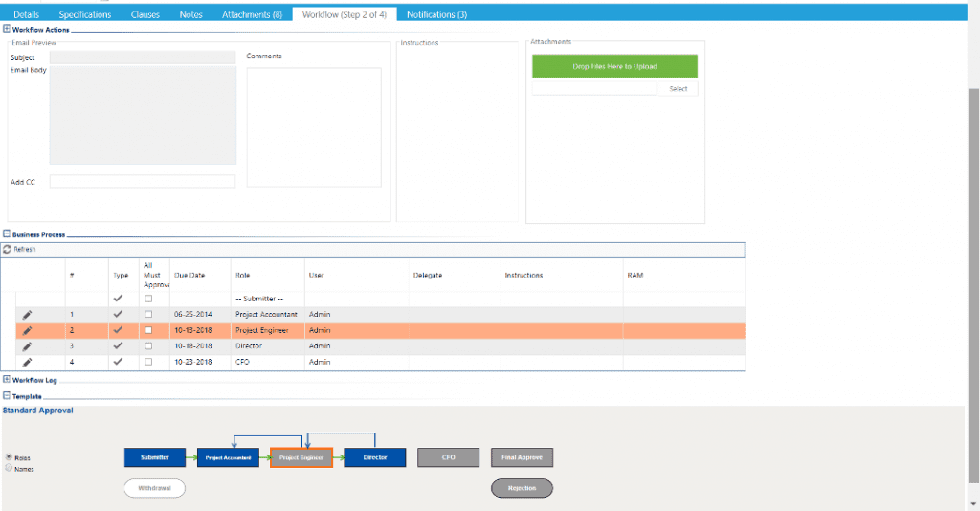
Task: Click the RAM column header
Action: (x=635, y=275)
